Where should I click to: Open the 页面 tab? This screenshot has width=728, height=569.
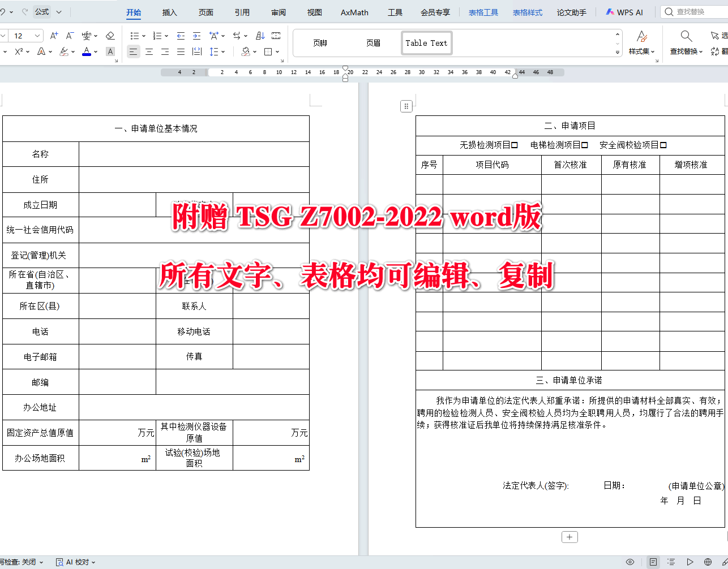[206, 12]
